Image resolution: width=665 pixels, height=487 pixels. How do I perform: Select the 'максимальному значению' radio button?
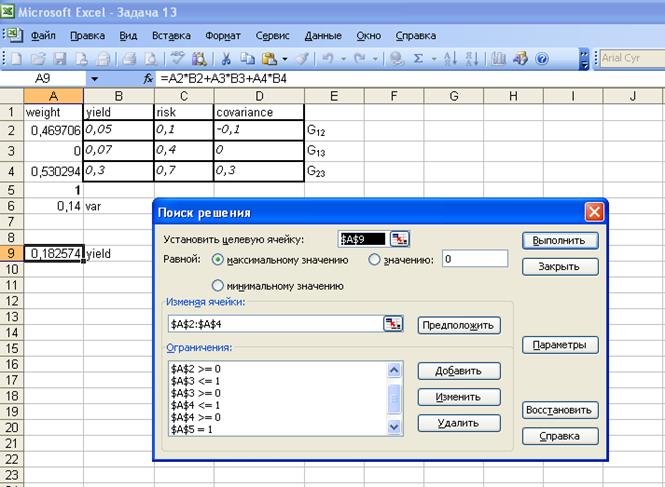[218, 260]
